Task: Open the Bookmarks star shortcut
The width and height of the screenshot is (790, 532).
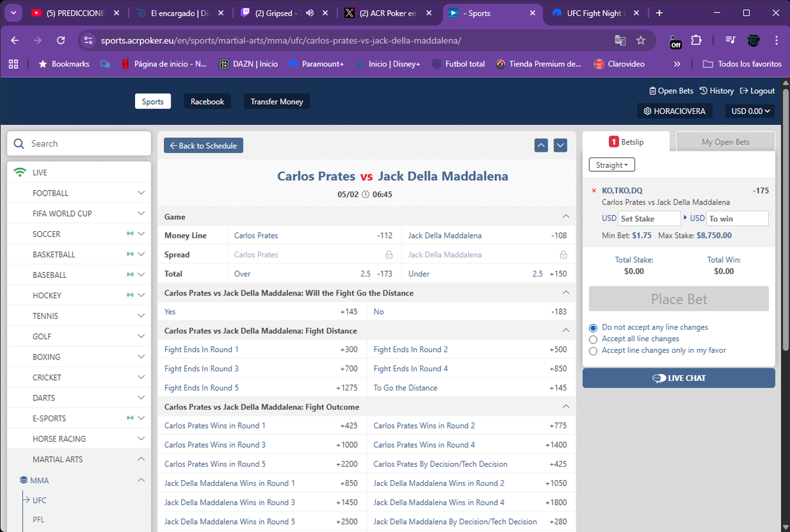Action: coord(63,64)
